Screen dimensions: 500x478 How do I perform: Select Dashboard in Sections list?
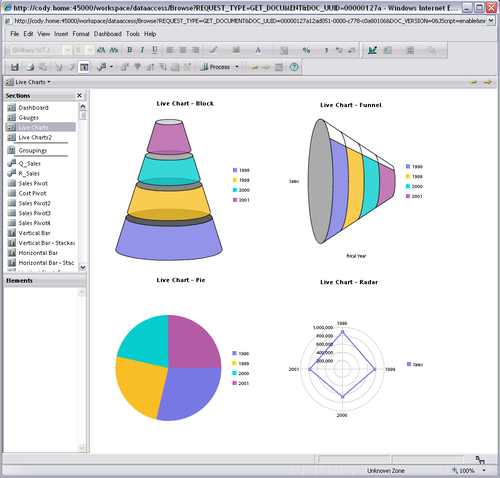(x=33, y=108)
